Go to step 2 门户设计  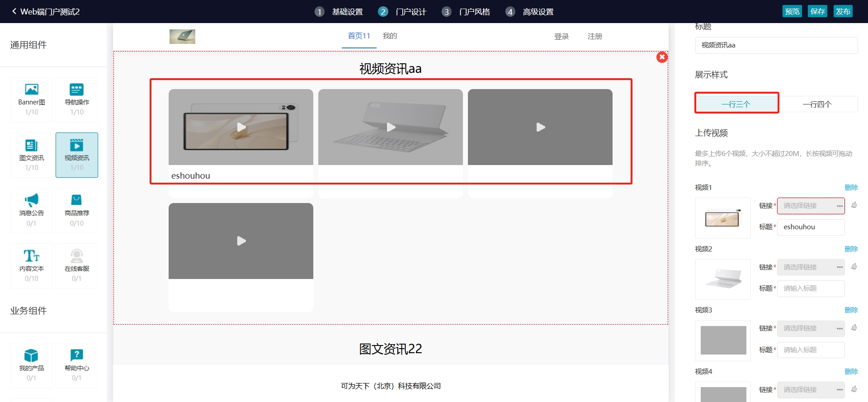coord(402,12)
